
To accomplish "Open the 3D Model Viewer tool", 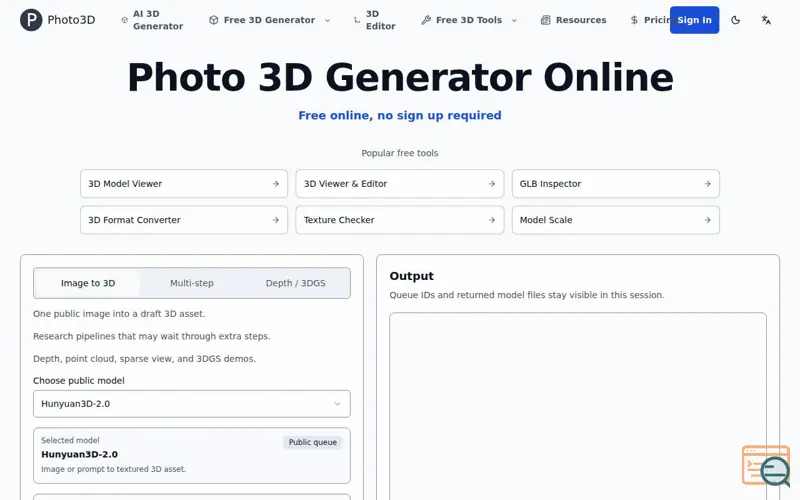I will [x=184, y=184].
